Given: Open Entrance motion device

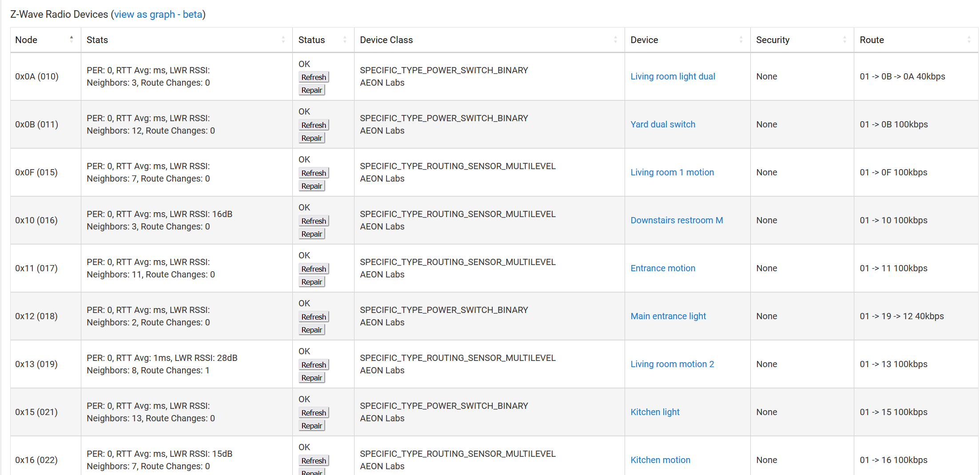Looking at the screenshot, I should (663, 268).
